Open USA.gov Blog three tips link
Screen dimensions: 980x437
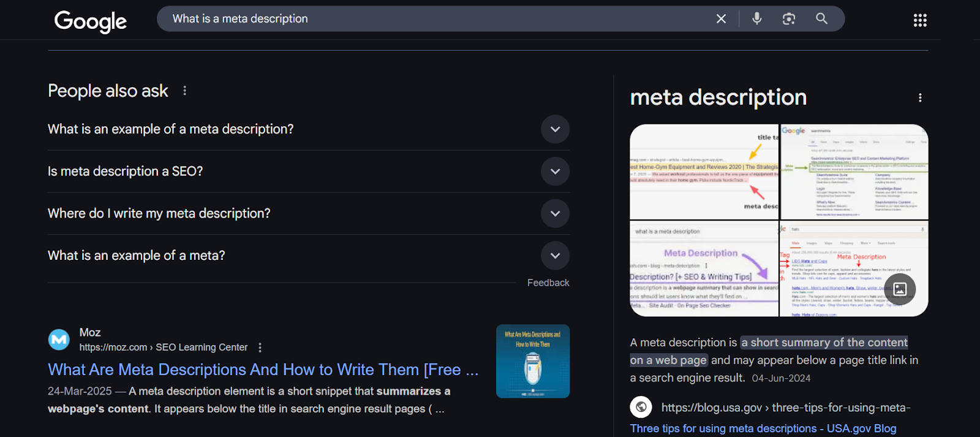point(763,428)
